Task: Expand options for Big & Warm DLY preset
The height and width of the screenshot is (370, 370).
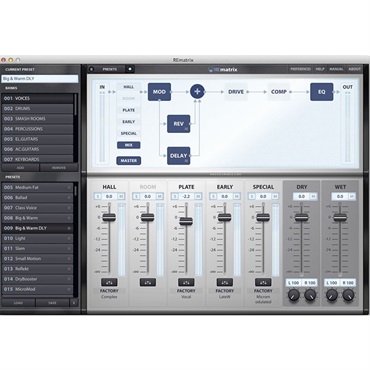Action: tap(69, 228)
